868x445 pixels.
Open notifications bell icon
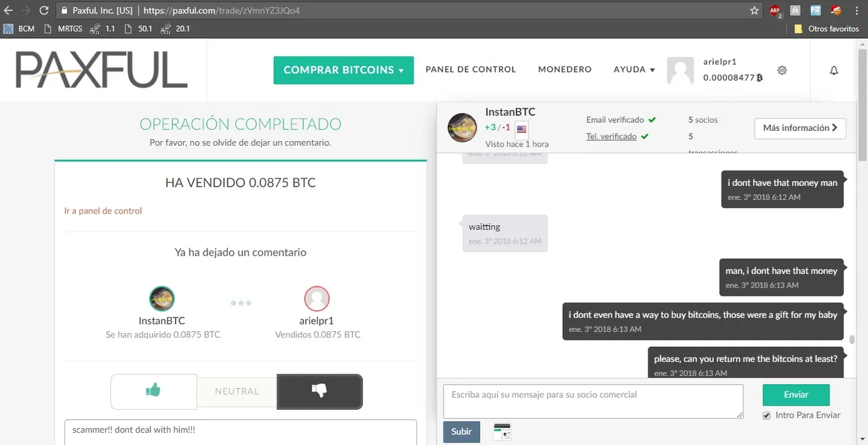(x=834, y=71)
